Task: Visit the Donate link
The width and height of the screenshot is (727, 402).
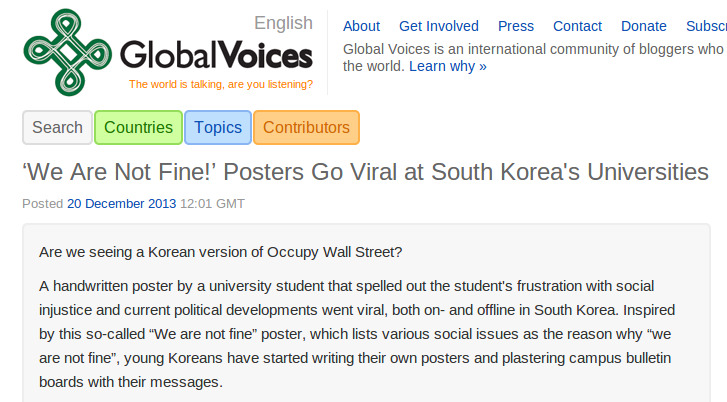Action: pos(644,26)
